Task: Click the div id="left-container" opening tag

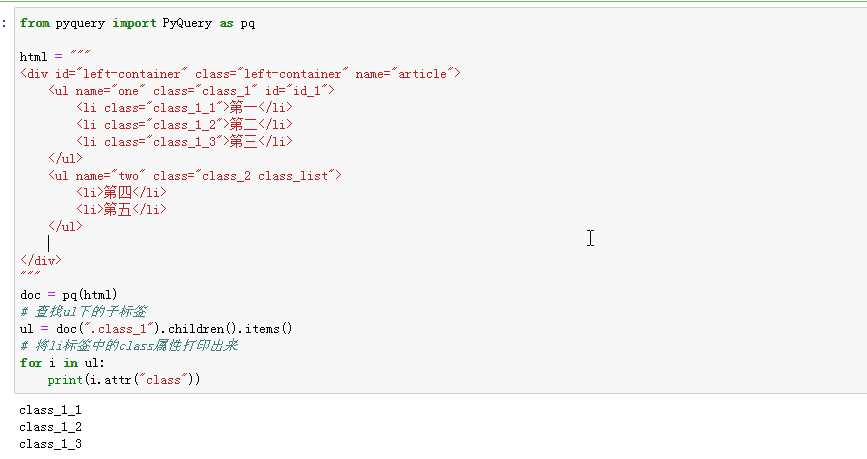Action: click(x=240, y=74)
